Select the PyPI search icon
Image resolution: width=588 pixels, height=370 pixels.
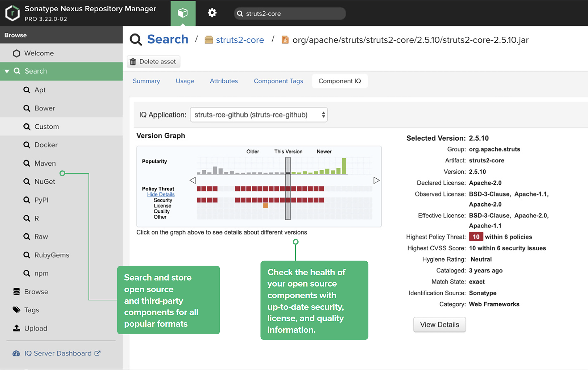(27, 200)
